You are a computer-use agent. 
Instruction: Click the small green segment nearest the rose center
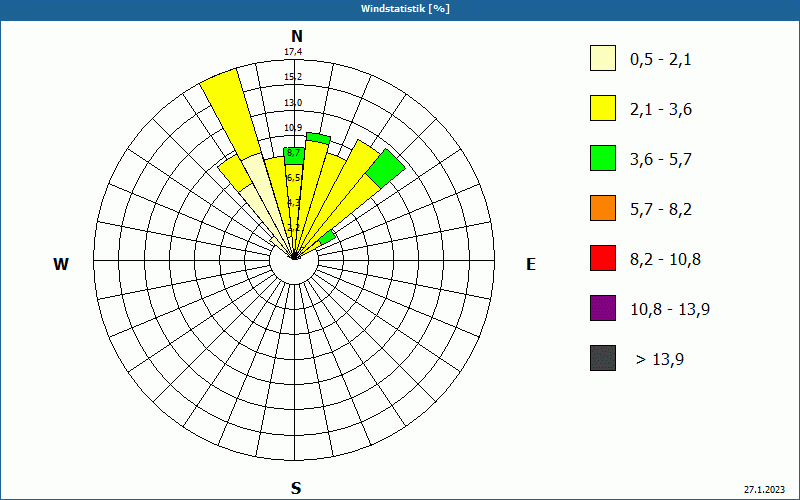tap(328, 237)
